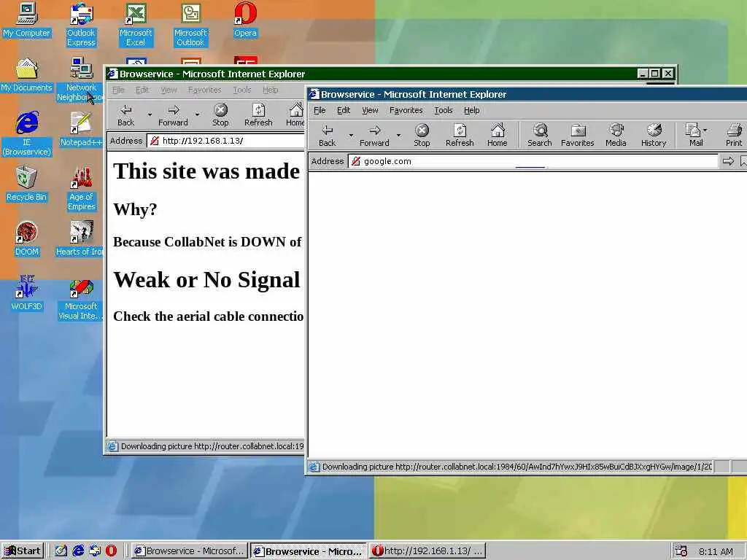Click the Print toolbar button
Viewport: 747px width, 560px height.
point(734,135)
